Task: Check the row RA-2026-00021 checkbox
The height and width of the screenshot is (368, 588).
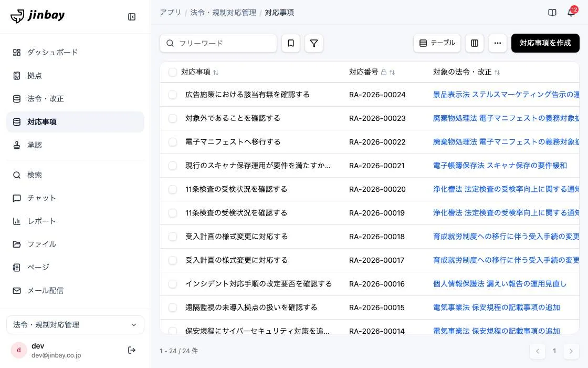Action: [x=173, y=166]
